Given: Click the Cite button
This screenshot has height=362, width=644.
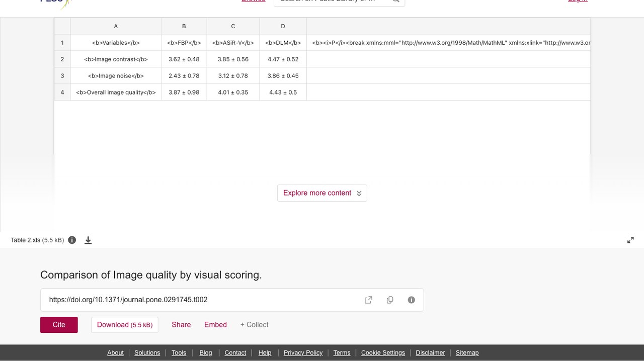Looking at the screenshot, I should pos(59,325).
